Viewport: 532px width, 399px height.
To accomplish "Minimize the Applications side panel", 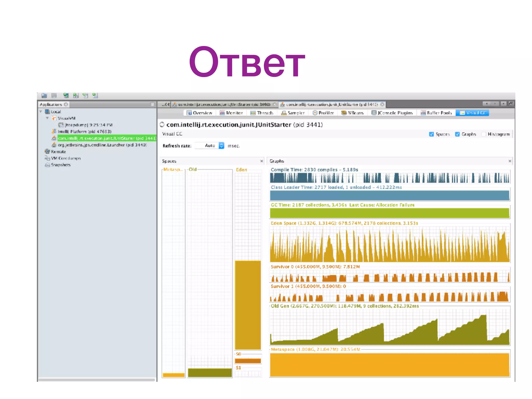I will tap(152, 104).
